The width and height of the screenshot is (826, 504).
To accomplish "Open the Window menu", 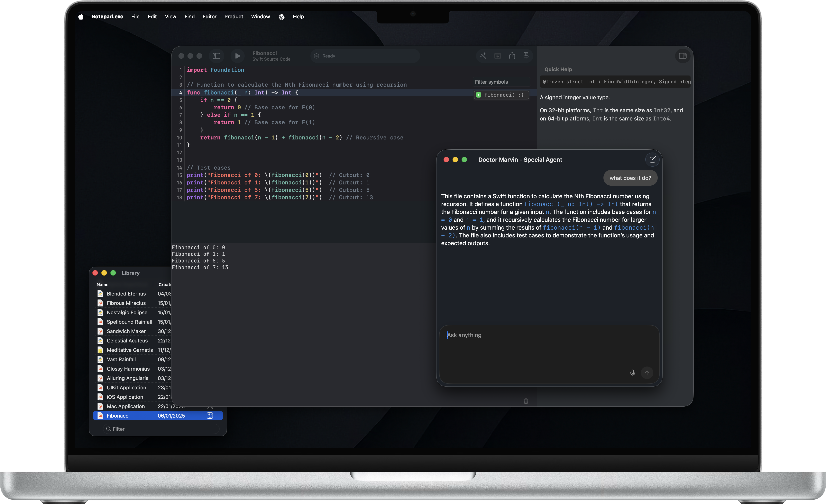I will point(261,17).
